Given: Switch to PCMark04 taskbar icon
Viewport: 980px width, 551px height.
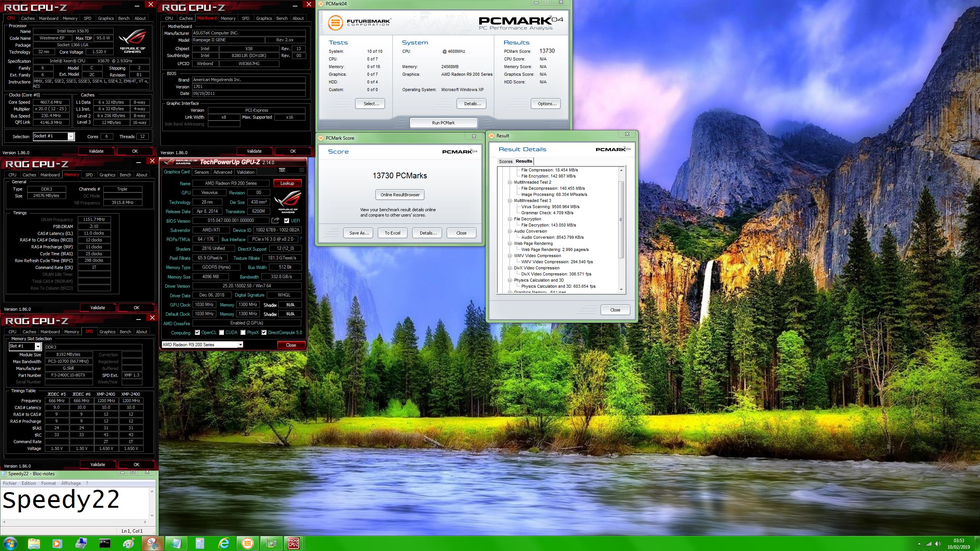Looking at the screenshot, I should pyautogui.click(x=248, y=543).
